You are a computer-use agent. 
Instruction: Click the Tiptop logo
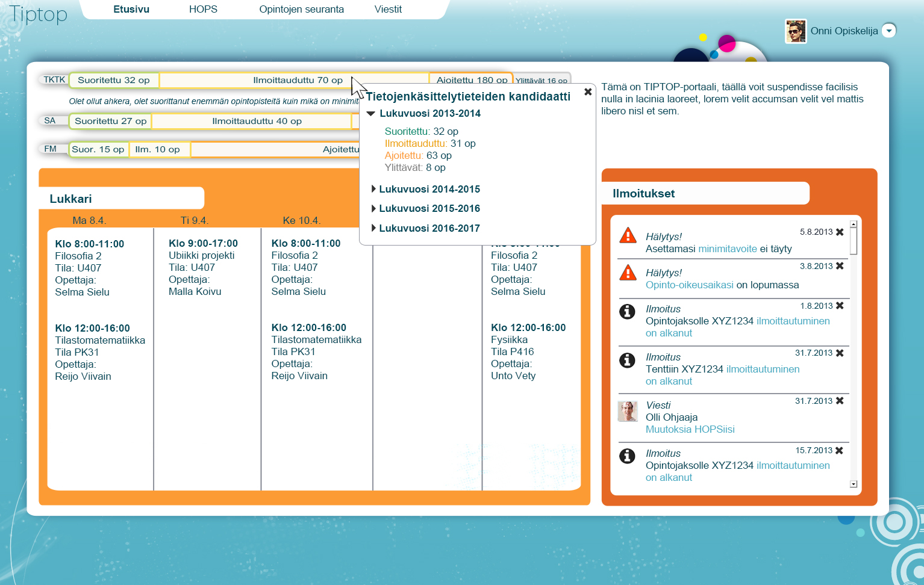[x=39, y=14]
